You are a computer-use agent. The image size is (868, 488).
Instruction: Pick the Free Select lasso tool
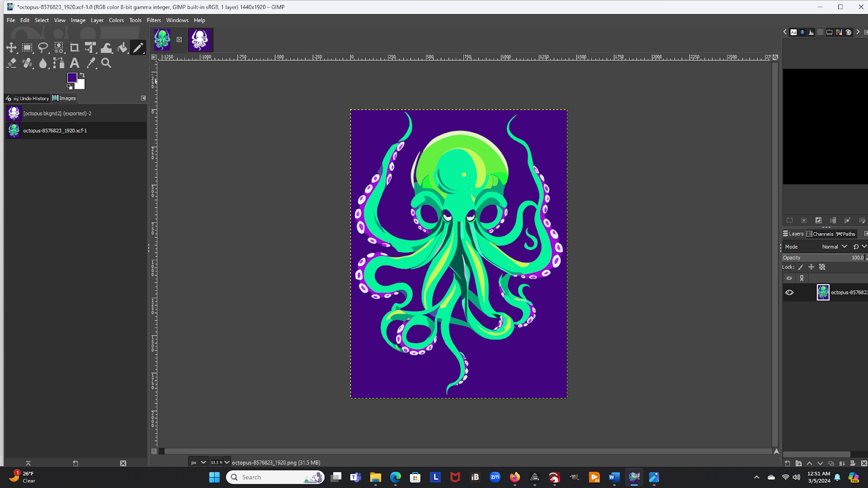[43, 48]
